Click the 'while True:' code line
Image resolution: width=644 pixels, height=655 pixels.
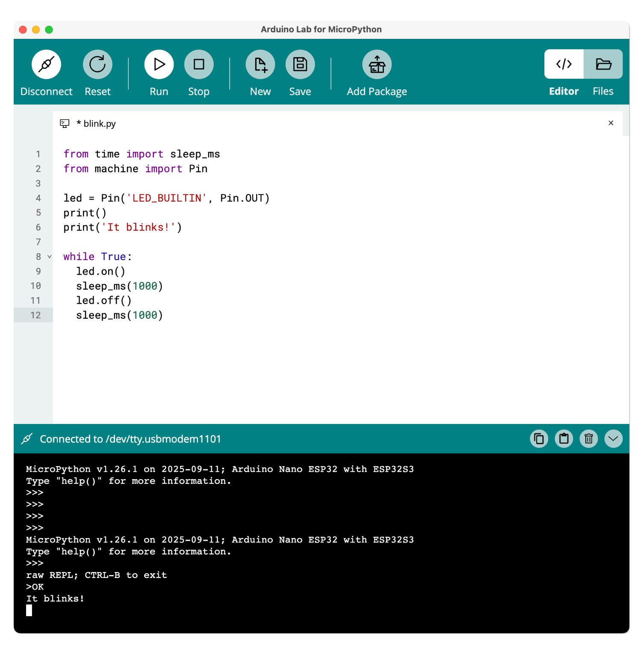click(97, 257)
